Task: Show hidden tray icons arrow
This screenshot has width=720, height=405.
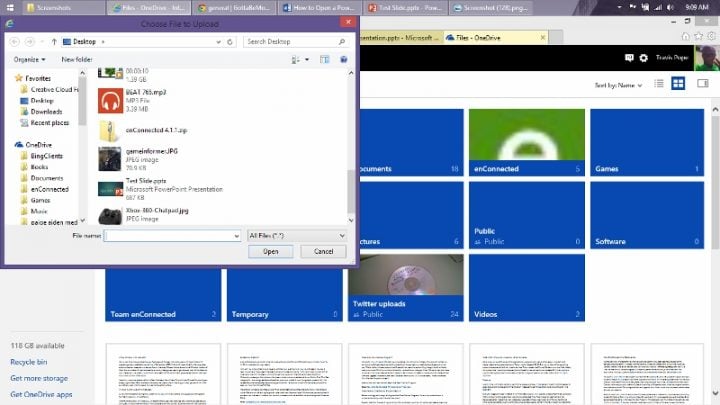Action: 619,7
